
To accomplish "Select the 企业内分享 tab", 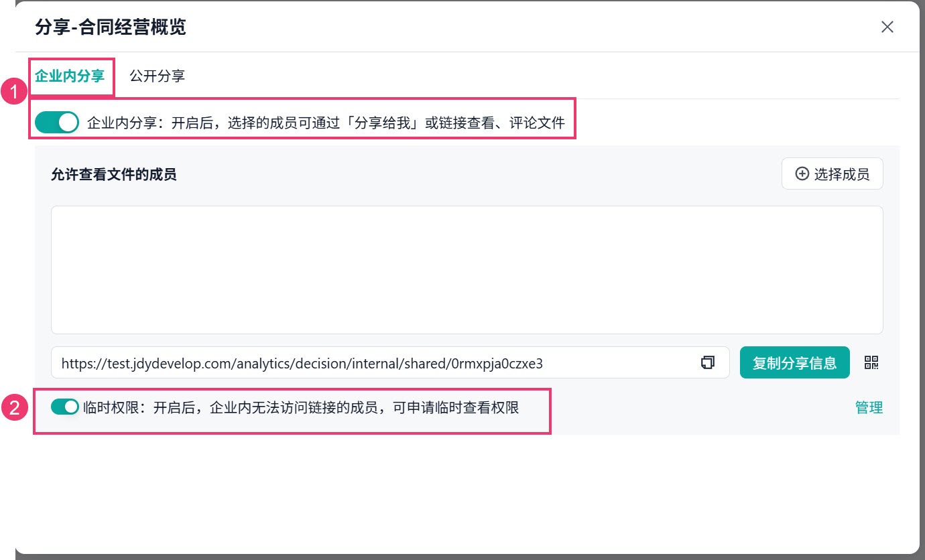I will pos(70,76).
